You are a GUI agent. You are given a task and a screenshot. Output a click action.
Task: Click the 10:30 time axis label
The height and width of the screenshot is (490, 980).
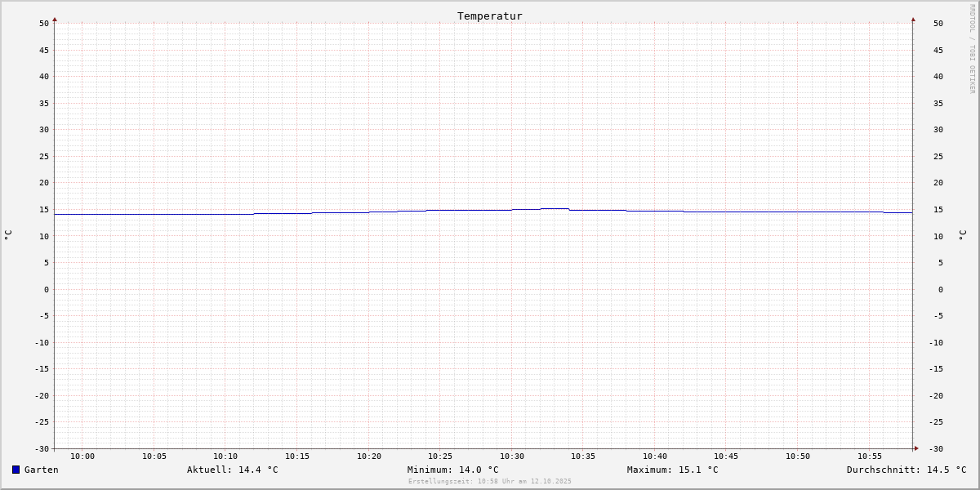pos(512,457)
